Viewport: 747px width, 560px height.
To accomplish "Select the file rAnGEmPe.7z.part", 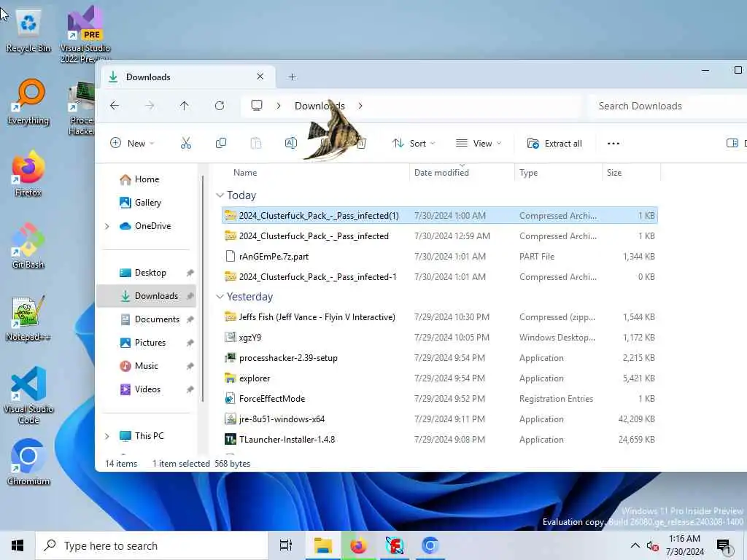I will pyautogui.click(x=439, y=257).
